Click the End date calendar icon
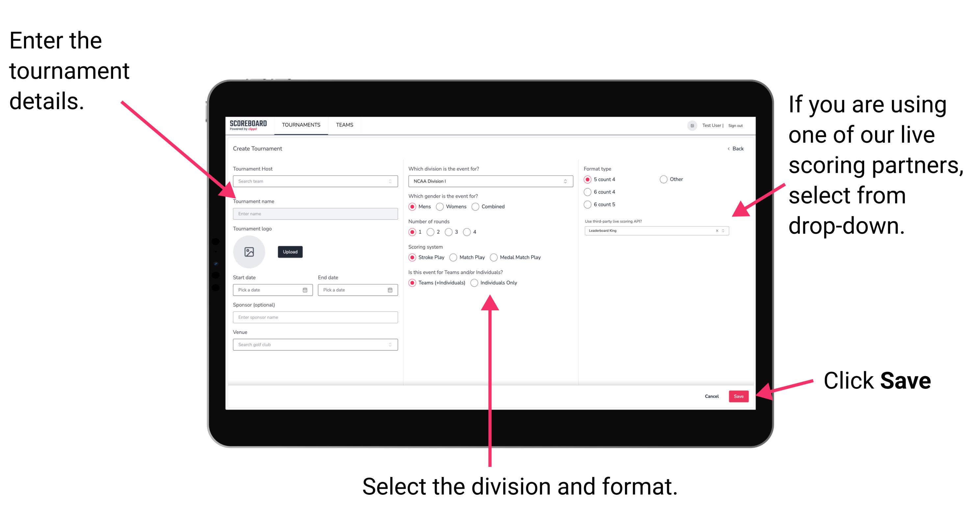Image resolution: width=980 pixels, height=527 pixels. point(390,290)
